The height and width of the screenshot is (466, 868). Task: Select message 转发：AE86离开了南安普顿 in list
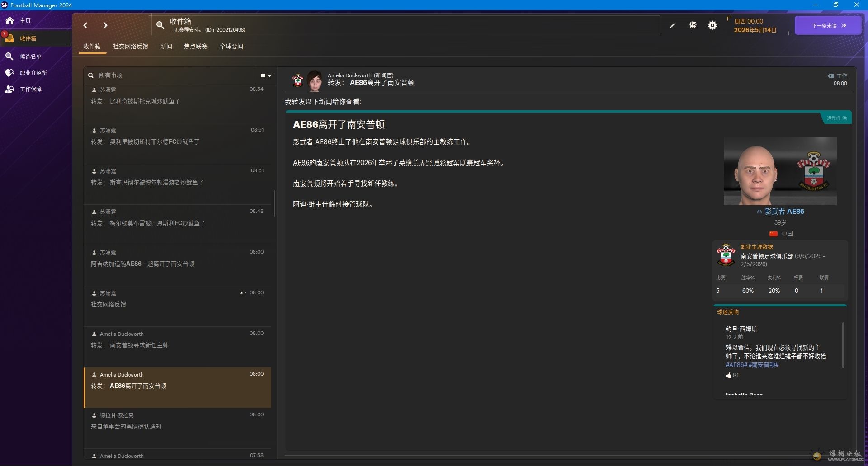[x=177, y=388]
